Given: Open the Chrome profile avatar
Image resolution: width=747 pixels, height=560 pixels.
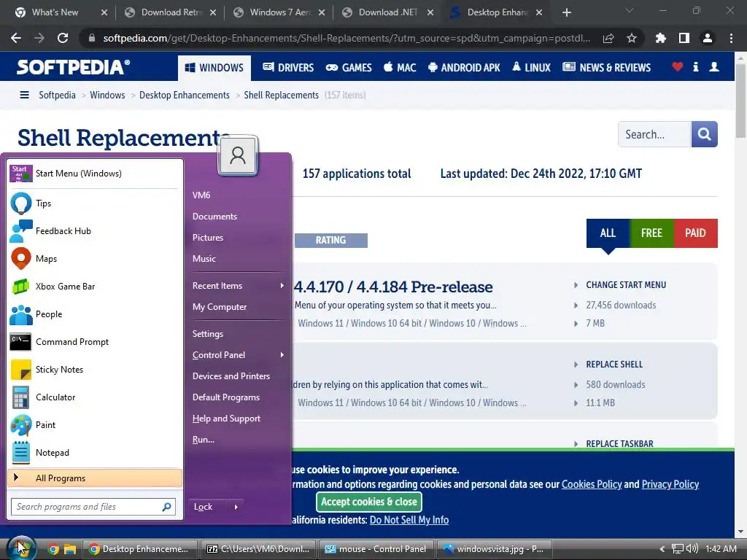Looking at the screenshot, I should click(708, 38).
